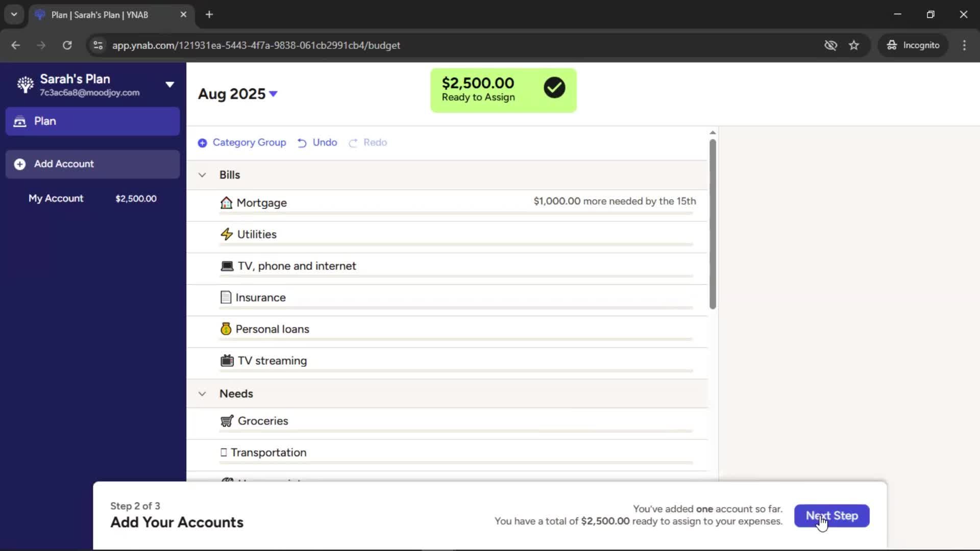Collapse the Bills category group
The image size is (980, 551).
pyautogui.click(x=202, y=175)
